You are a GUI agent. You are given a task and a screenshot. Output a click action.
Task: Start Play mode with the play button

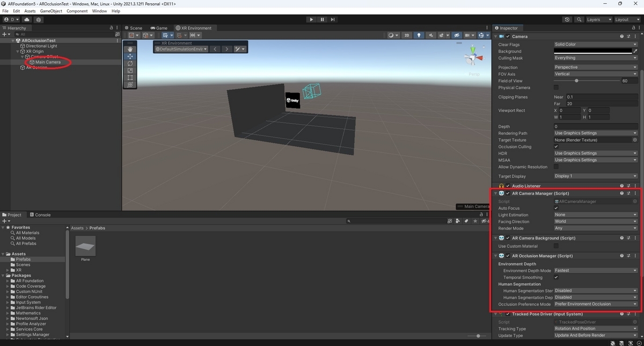click(311, 19)
